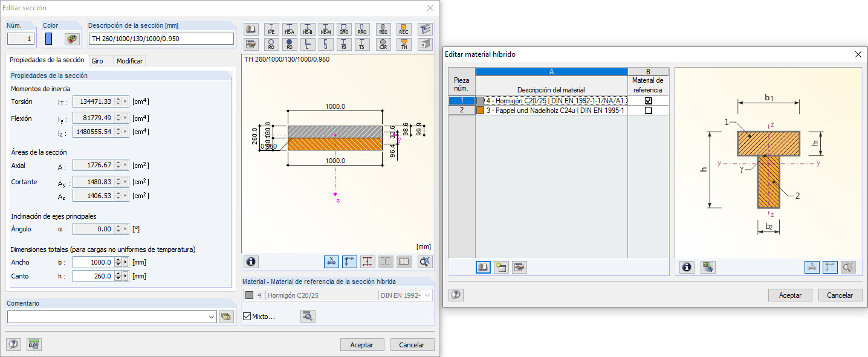868x357 pixels.
Task: Open the color palette picker button
Action: (x=72, y=39)
